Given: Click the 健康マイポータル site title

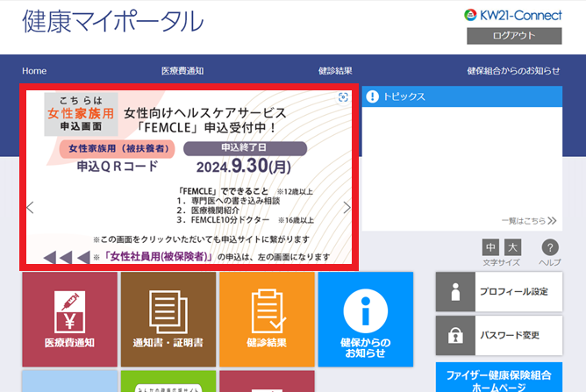Looking at the screenshot, I should (113, 21).
